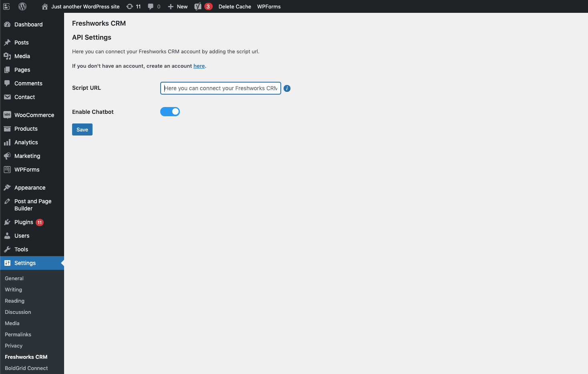Open WPForms in the top admin bar

click(269, 6)
